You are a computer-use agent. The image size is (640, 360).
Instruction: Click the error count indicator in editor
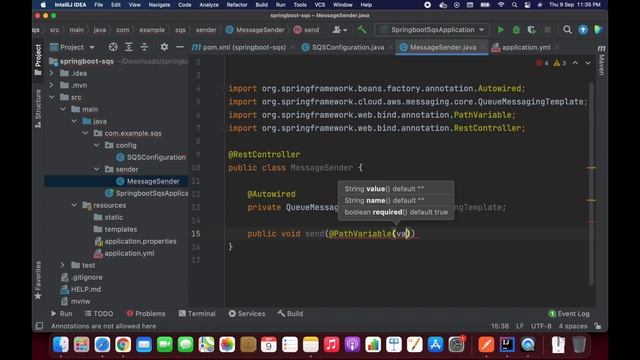tap(542, 63)
